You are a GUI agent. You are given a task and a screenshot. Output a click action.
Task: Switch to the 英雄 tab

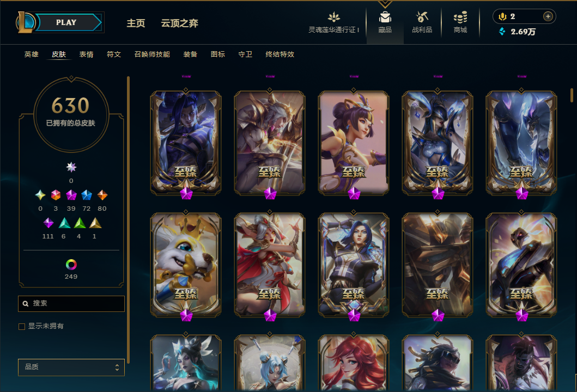coord(31,54)
